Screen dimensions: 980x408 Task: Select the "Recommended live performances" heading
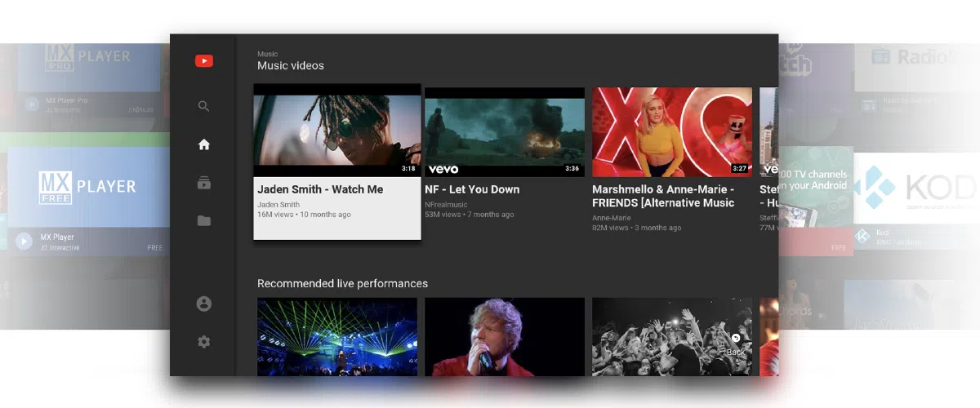click(342, 283)
